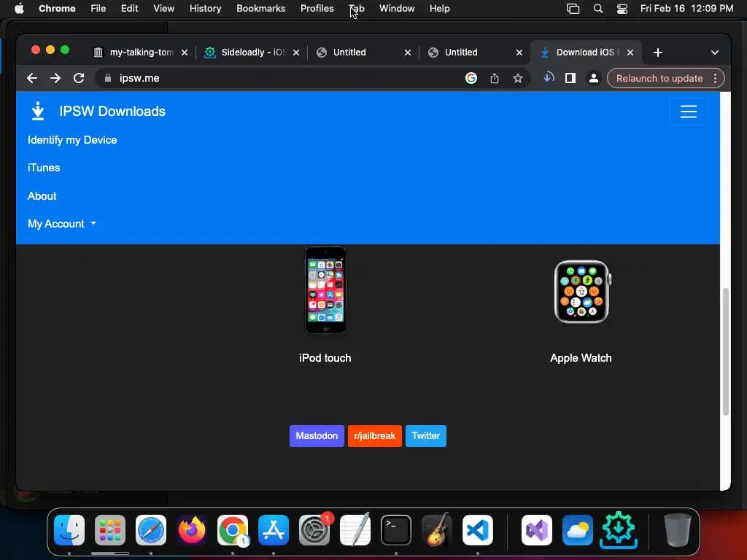Screen dimensions: 747x560
Task: Launch Firefox from the Dock
Action: 192,529
